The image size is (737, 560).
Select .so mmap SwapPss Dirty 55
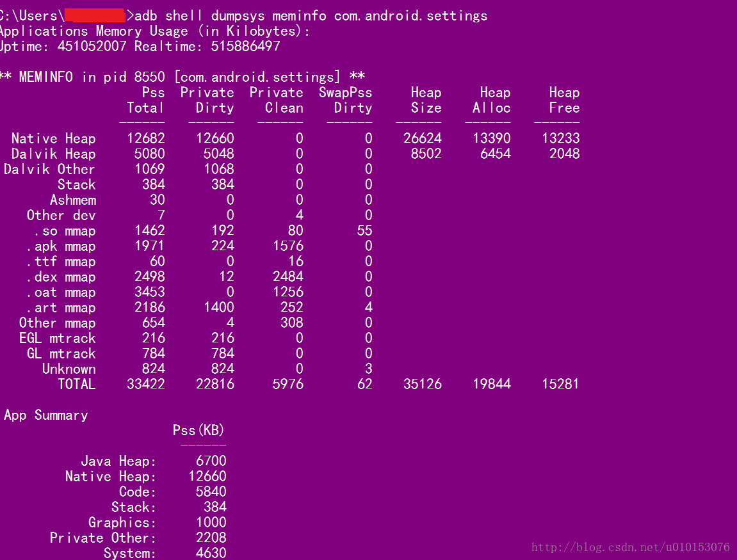click(x=364, y=230)
